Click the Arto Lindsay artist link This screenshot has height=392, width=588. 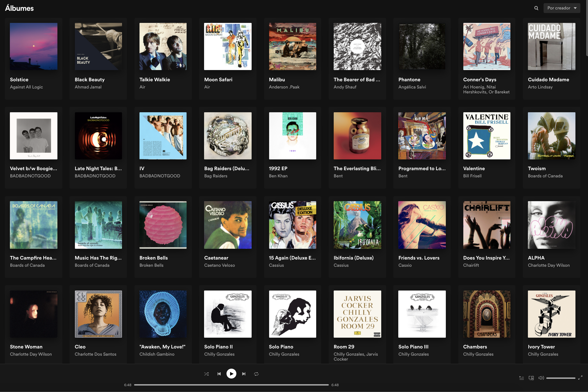coord(540,87)
